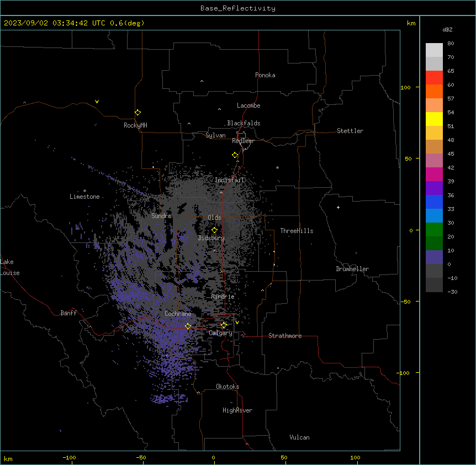Click the yellow diamond marker south of RedDeer
476x465 pixels.
(x=235, y=155)
